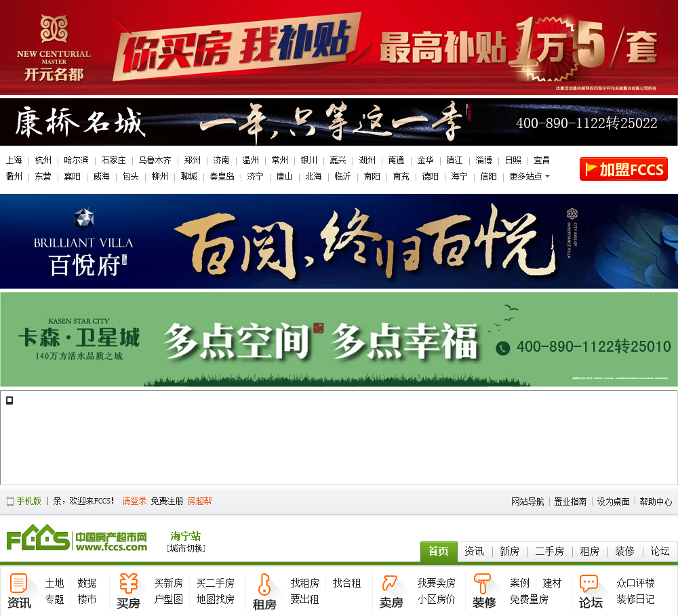Open the 众口评楼 reviews link
Viewport: 678px width, 616px height.
636,583
